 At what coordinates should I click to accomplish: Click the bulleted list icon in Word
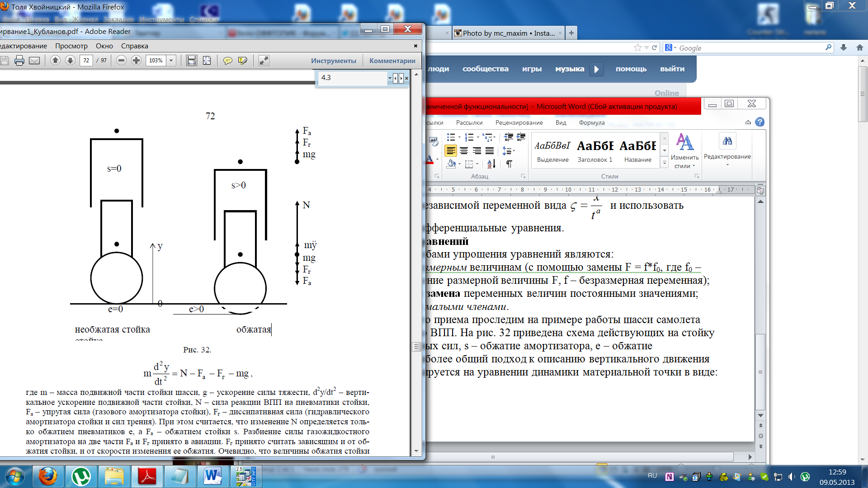pos(451,137)
